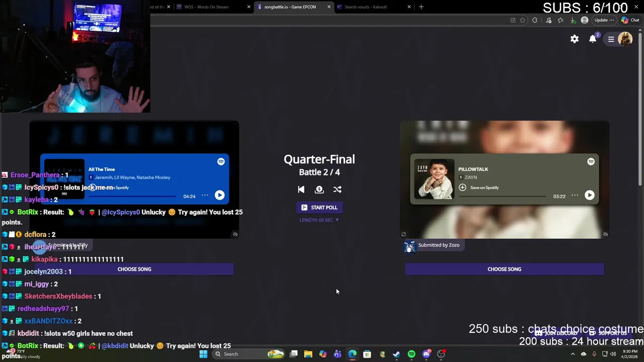Click the All The Time song title
This screenshot has width=644, height=362.
click(x=102, y=169)
